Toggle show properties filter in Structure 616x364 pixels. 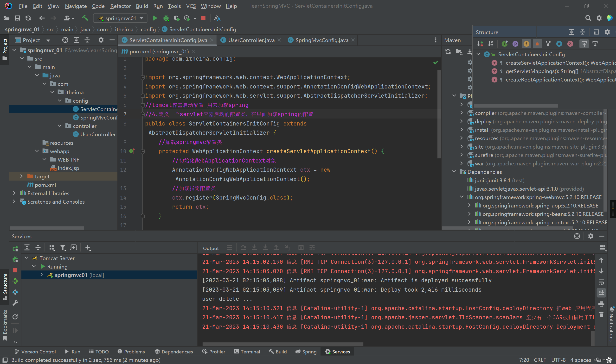tap(515, 44)
